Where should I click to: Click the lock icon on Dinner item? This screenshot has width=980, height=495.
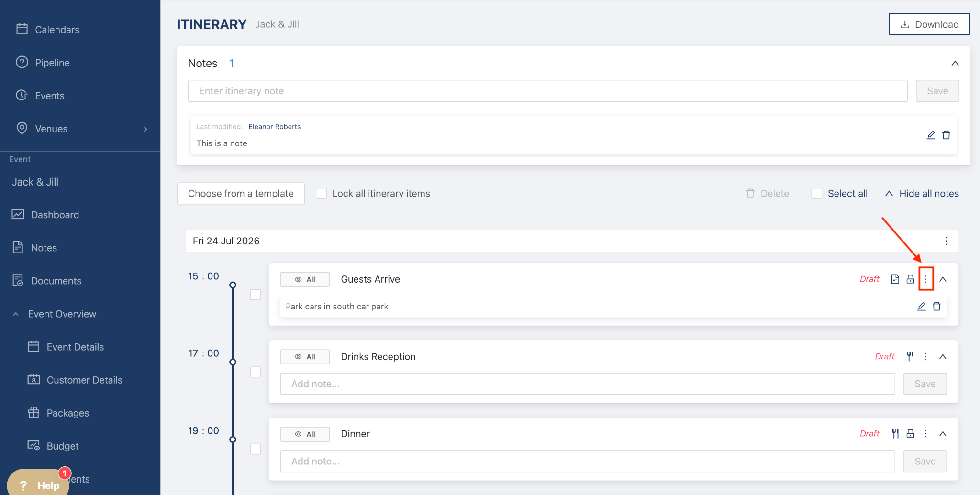click(910, 434)
